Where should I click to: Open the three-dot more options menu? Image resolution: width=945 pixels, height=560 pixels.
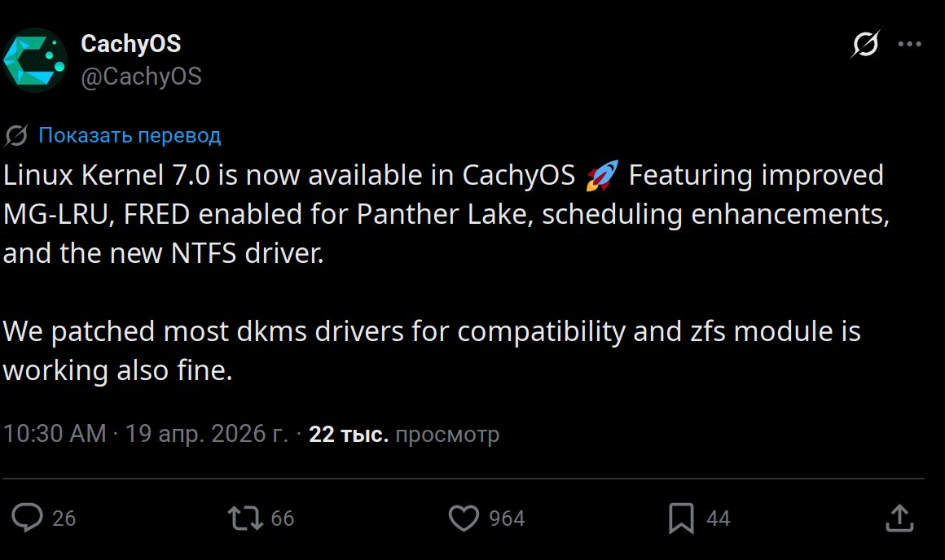[x=909, y=44]
